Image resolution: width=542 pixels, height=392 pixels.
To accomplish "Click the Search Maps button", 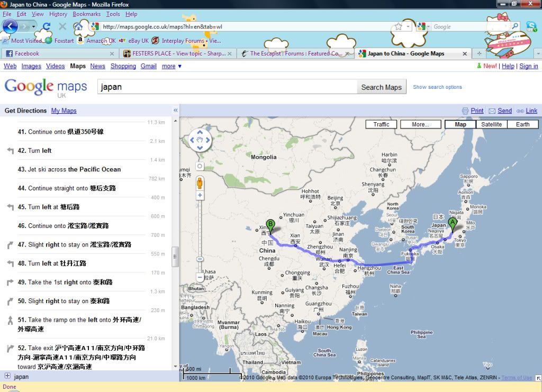I will 381,87.
